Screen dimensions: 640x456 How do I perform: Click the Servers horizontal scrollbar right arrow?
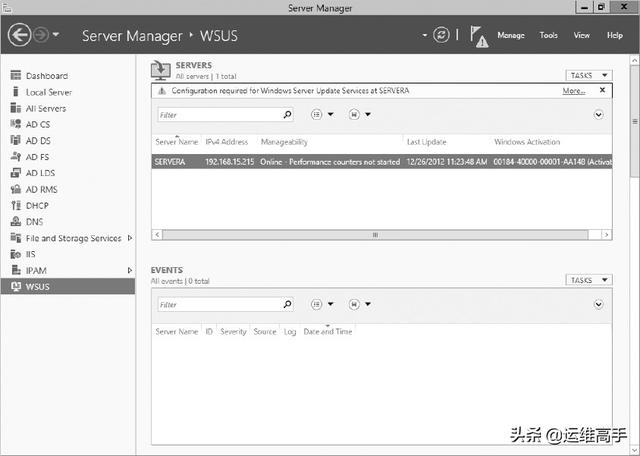coord(607,235)
